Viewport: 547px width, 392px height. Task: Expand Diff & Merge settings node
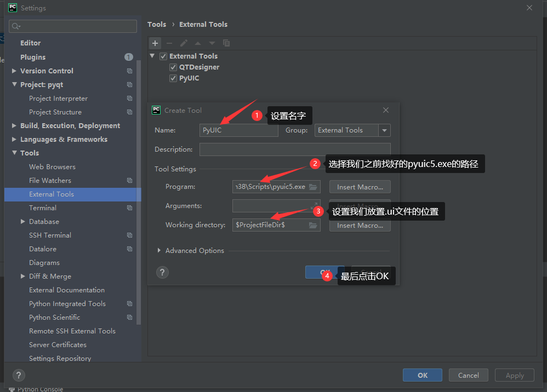click(x=22, y=276)
